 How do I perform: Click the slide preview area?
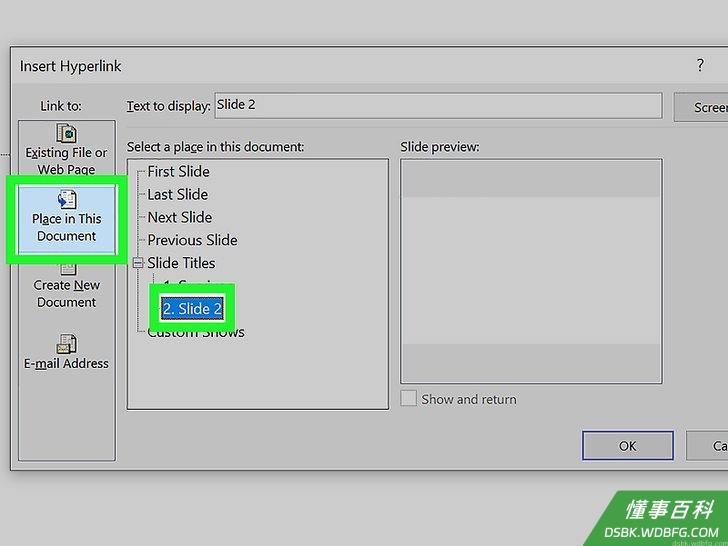point(531,271)
